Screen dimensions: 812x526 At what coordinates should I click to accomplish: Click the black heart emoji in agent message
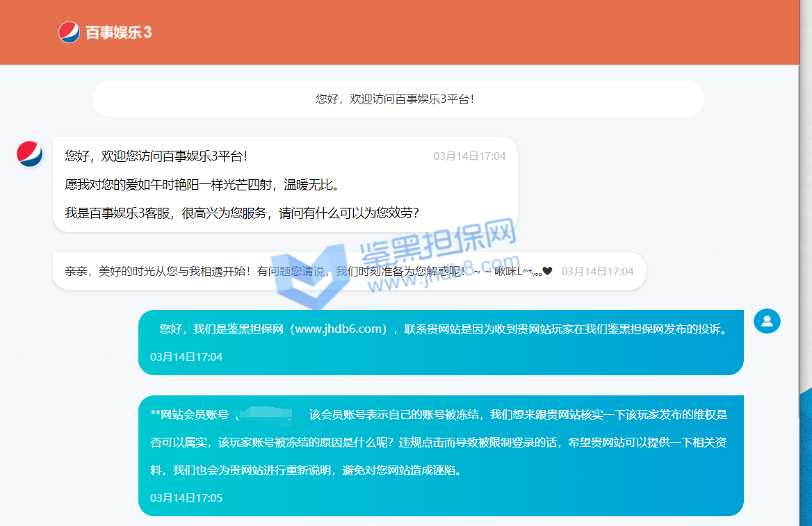(547, 271)
